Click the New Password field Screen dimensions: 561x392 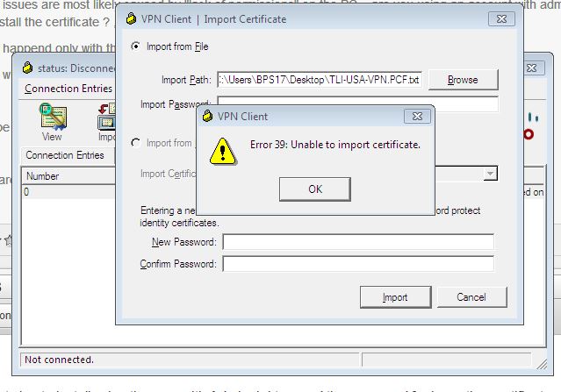click(358, 242)
